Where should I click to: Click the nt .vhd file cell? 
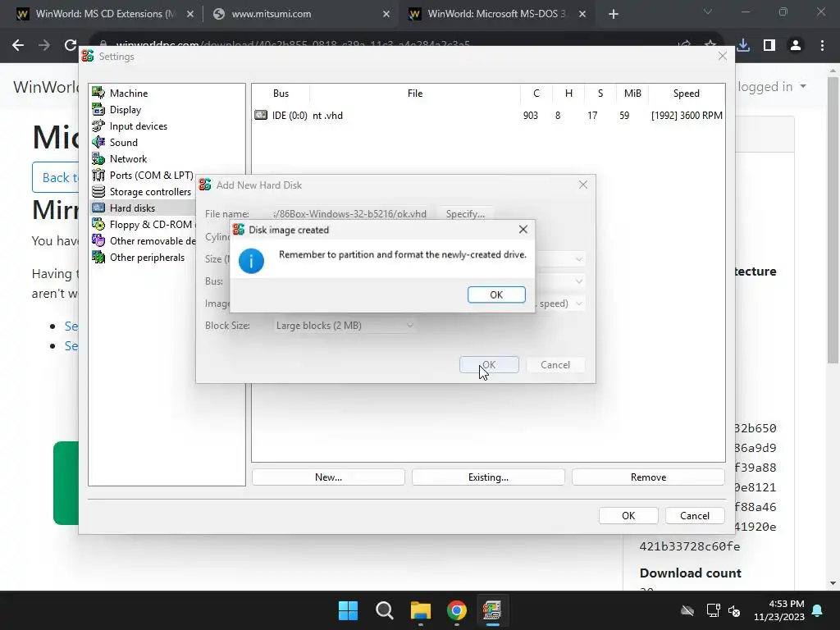tap(327, 115)
